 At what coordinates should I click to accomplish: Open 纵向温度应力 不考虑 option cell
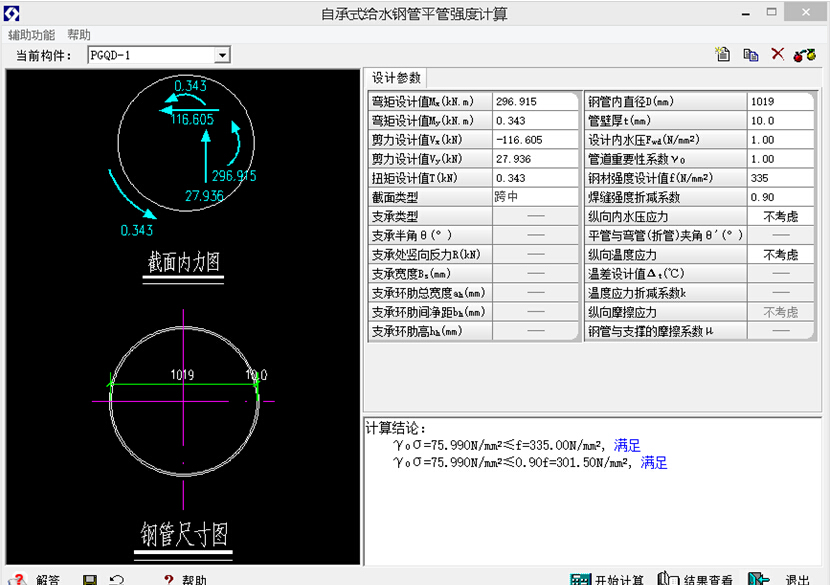[x=780, y=255]
